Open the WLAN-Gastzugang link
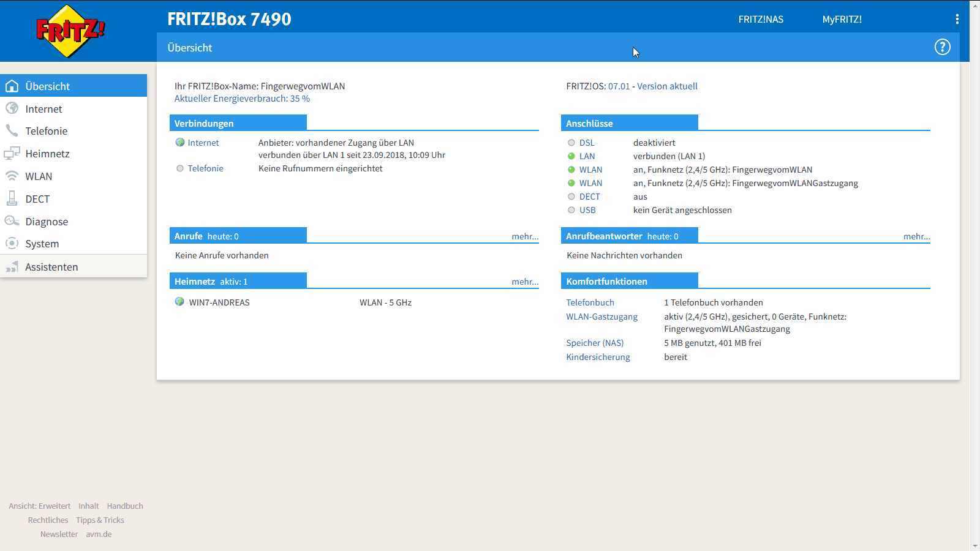The image size is (980, 551). 601,317
